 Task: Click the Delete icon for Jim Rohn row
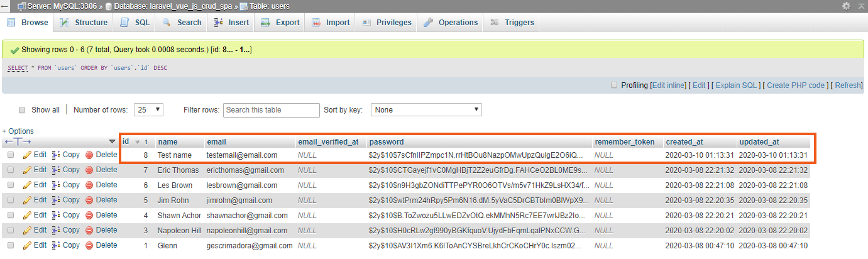tap(89, 200)
